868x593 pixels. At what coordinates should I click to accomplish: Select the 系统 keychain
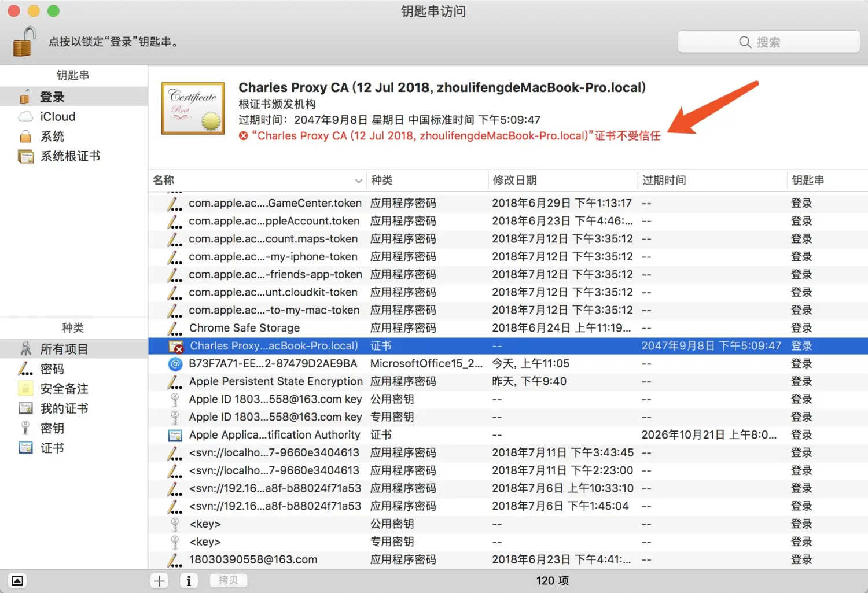pos(74,137)
